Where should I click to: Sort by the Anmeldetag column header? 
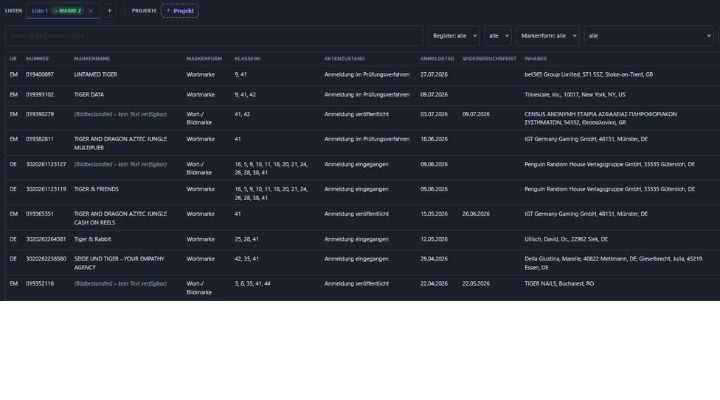[x=437, y=59]
